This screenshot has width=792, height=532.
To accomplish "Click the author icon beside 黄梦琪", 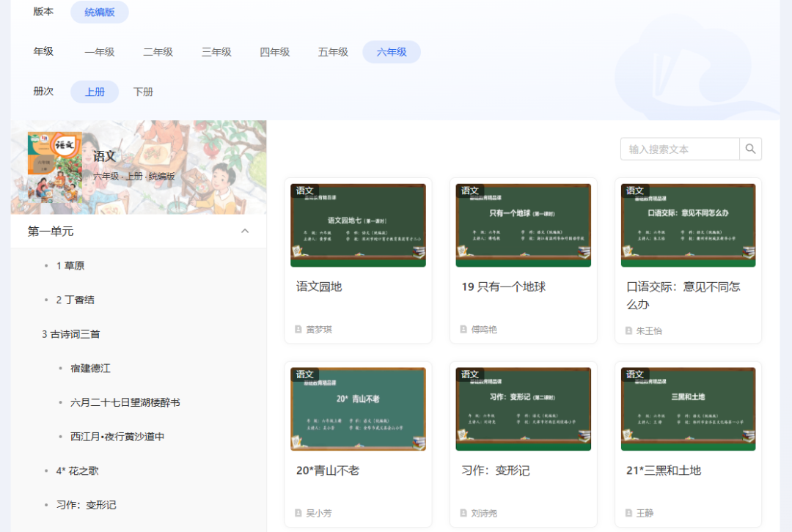I will pos(298,329).
